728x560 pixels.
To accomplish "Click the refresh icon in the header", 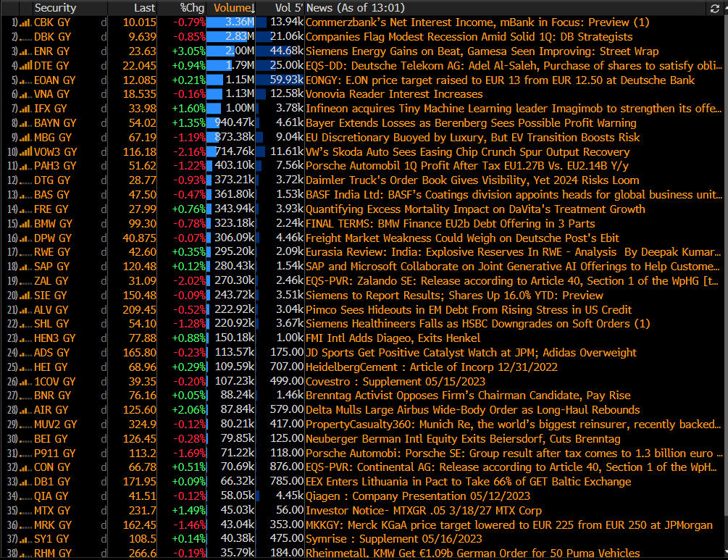I will coord(714,9).
